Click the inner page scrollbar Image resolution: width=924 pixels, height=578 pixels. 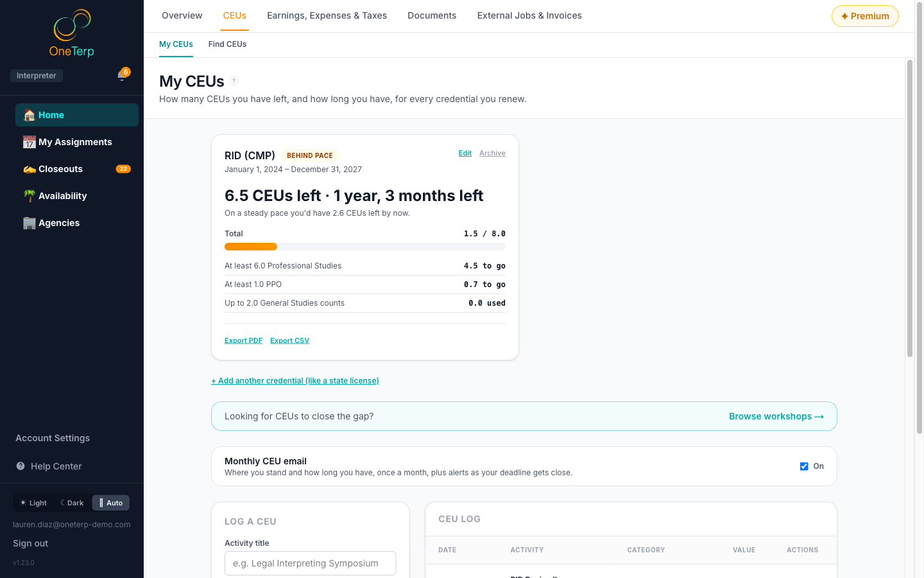coord(910,208)
